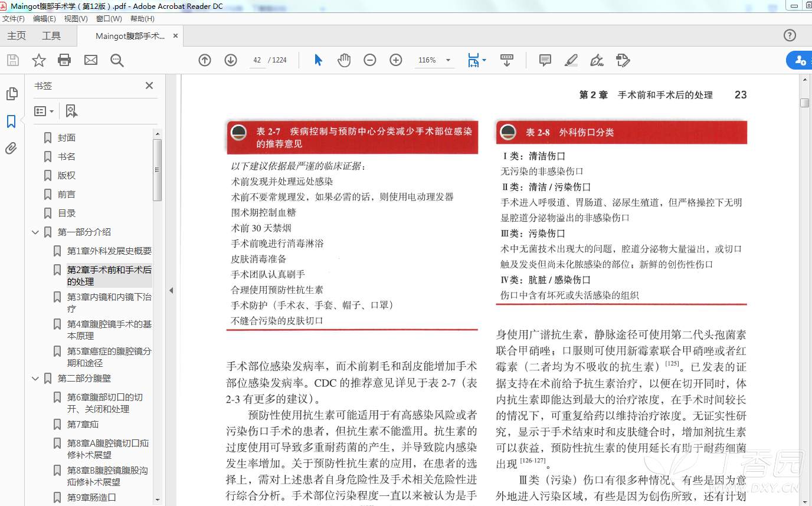Click document vertical scrollbar thumb
812x506 pixels.
click(805, 103)
